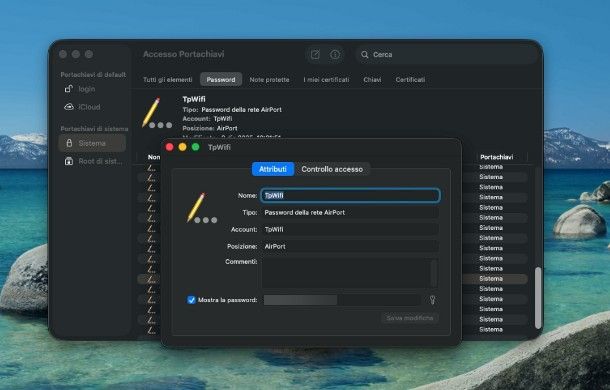Click the key icon beside the password field
The image size is (610, 390).
click(432, 300)
